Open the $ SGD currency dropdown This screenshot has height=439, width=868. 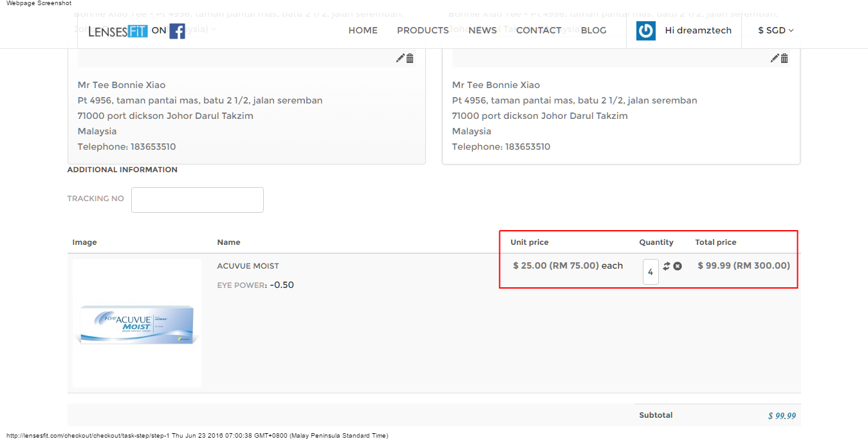click(x=775, y=30)
